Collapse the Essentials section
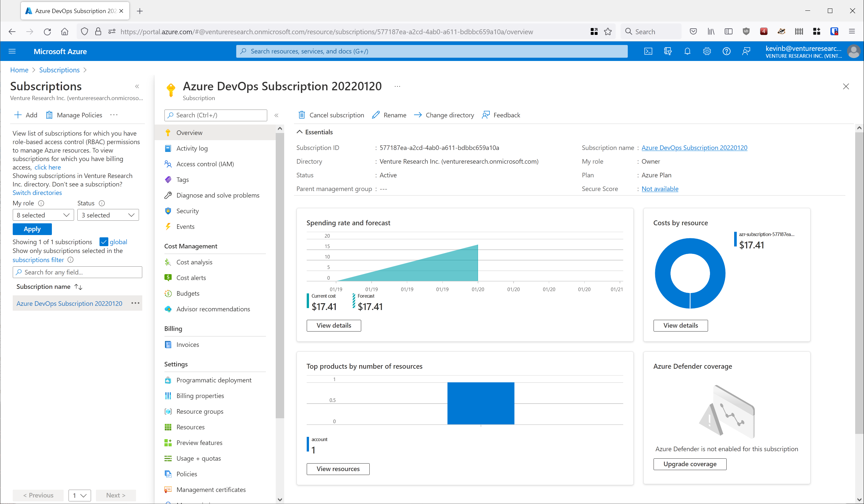Viewport: 864px width, 504px height. pyautogui.click(x=299, y=132)
